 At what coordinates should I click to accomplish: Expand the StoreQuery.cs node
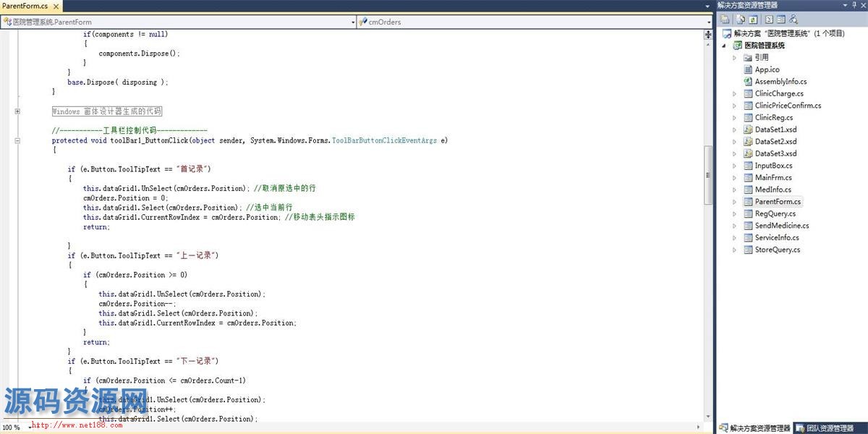click(734, 250)
